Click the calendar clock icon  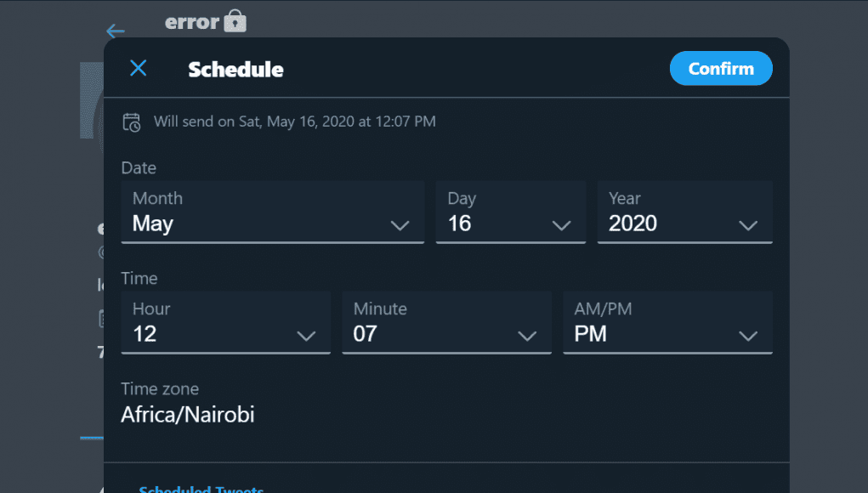click(132, 122)
